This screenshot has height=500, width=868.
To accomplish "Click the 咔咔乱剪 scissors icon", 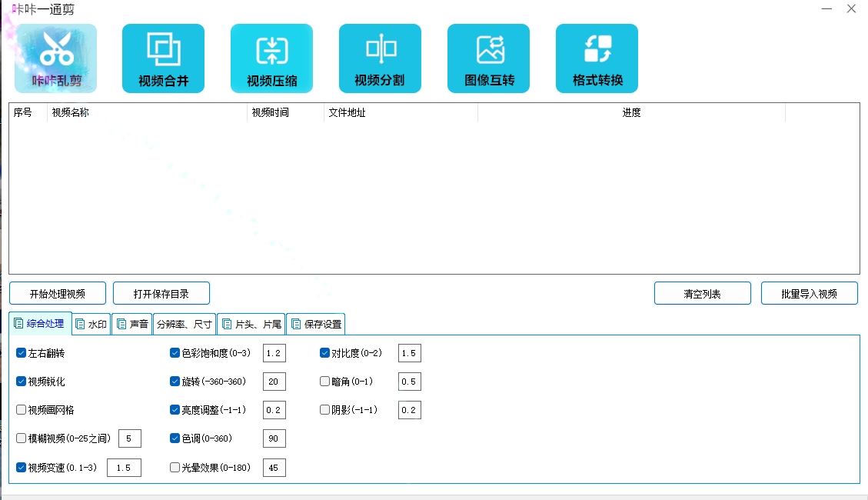I will (56, 58).
